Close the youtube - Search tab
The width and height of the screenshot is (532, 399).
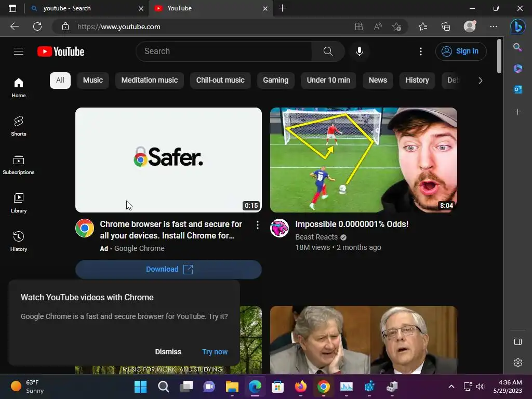pyautogui.click(x=141, y=8)
